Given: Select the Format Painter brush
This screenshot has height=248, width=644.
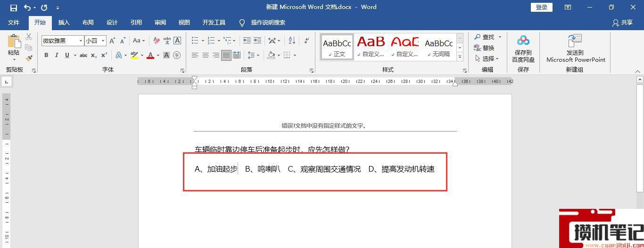Looking at the screenshot, I should (x=29, y=58).
